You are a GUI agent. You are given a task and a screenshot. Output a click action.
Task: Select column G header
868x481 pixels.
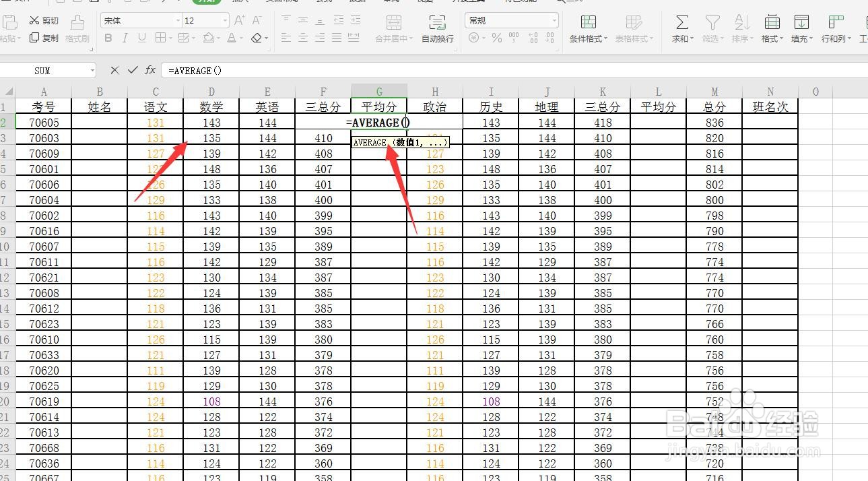click(x=379, y=92)
